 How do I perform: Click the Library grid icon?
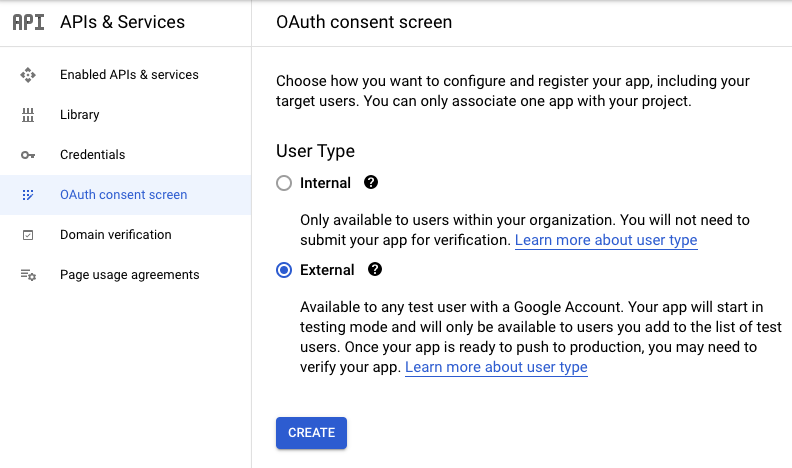click(x=28, y=115)
